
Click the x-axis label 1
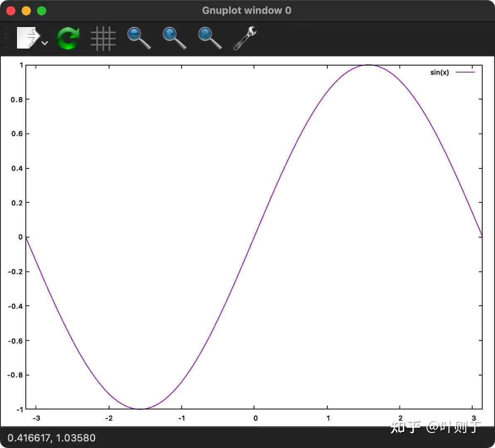(x=328, y=418)
